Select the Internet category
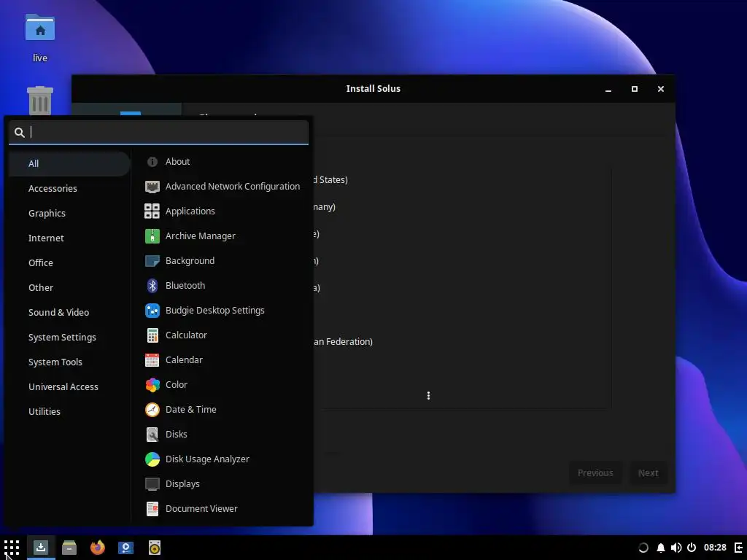Screen dimensions: 747x560 69,238
